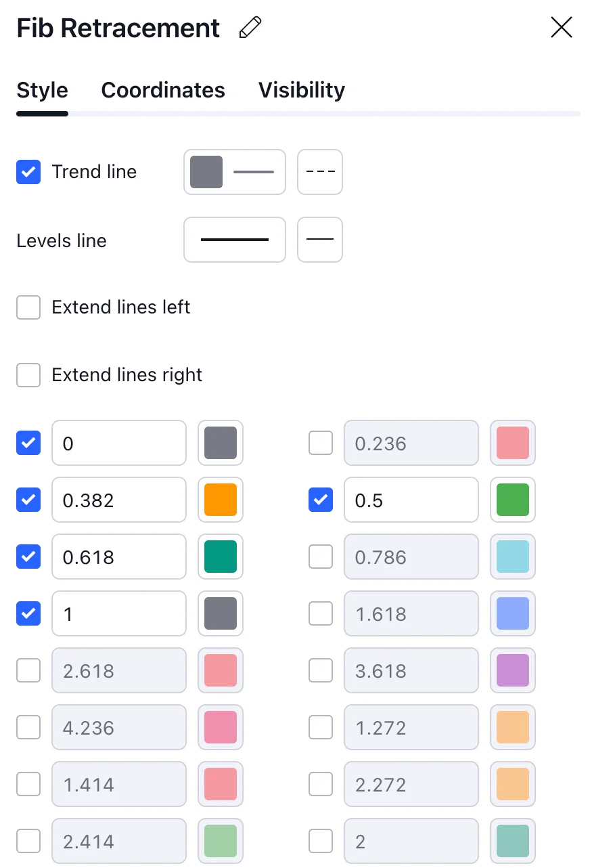Pick the orange color swatch for 0.382
This screenshot has height=868, width=590.
(221, 500)
